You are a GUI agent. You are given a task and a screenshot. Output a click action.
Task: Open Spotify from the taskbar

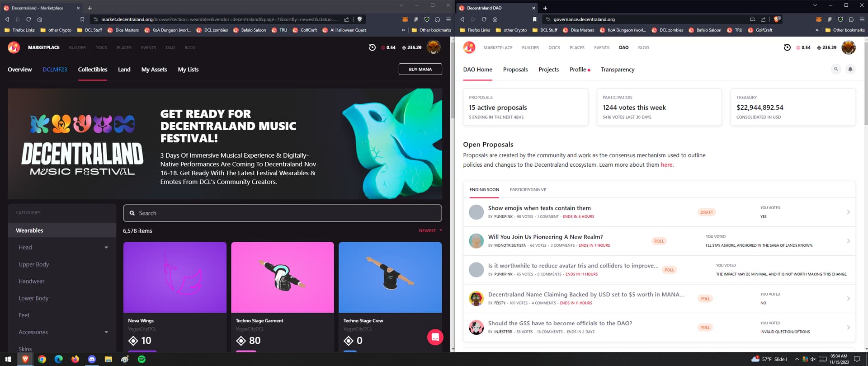pyautogui.click(x=142, y=359)
